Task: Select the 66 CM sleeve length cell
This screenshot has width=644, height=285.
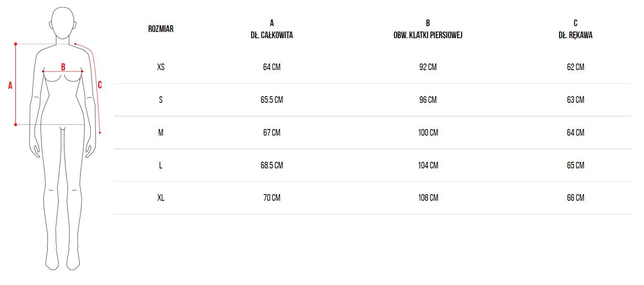Action: [x=575, y=198]
